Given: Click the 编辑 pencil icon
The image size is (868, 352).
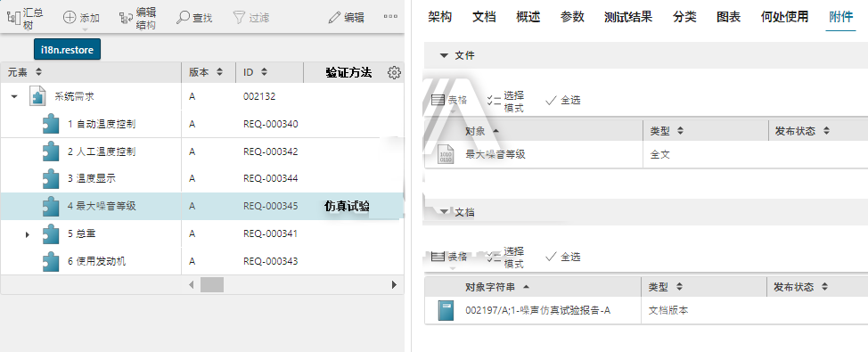Looking at the screenshot, I should 334,18.
